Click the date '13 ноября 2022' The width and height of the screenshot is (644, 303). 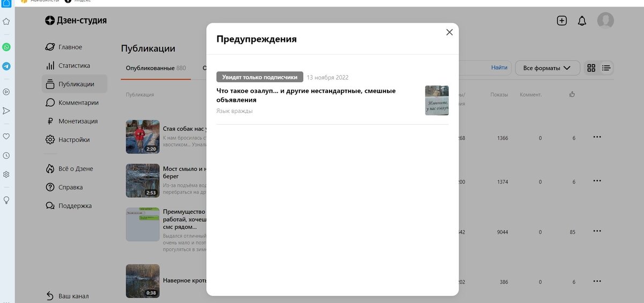click(327, 77)
